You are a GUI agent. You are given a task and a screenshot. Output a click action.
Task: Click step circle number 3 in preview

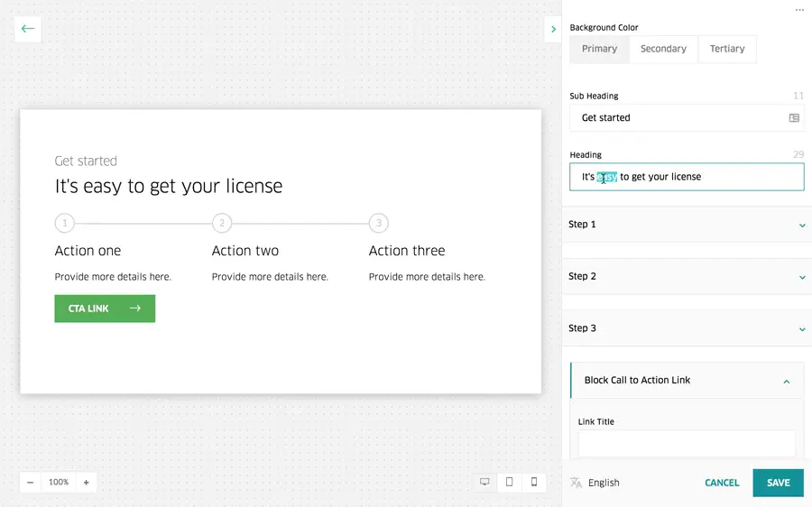[379, 223]
